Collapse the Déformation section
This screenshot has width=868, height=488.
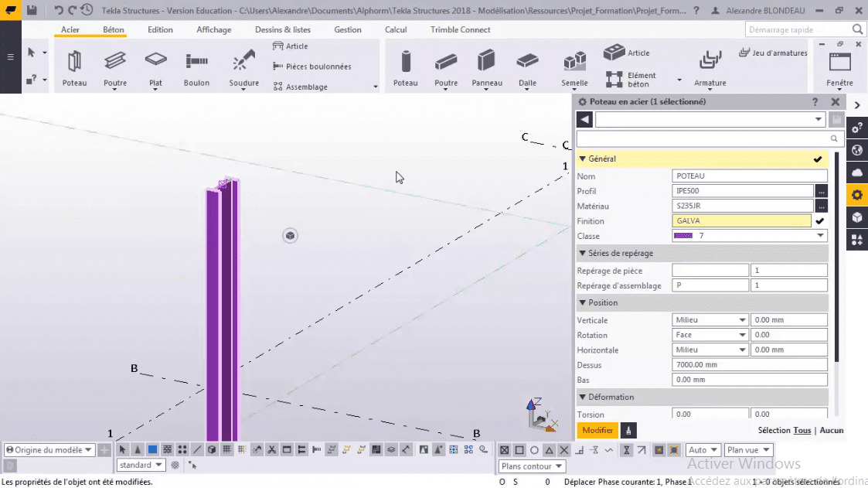point(582,398)
